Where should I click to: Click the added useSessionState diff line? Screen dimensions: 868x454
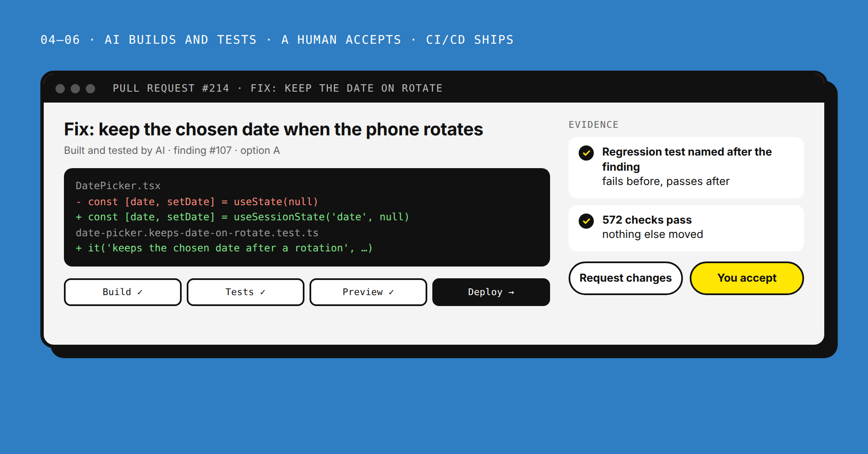point(242,217)
